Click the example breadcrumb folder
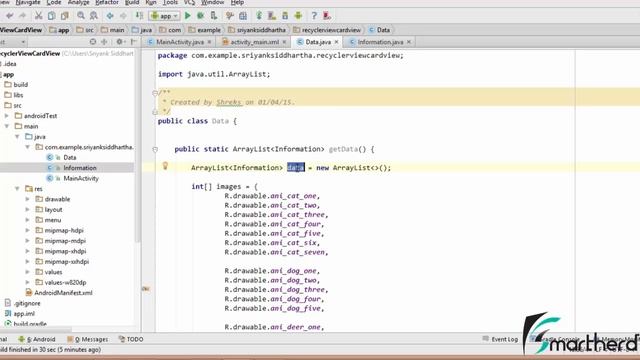640x360 pixels. [205, 30]
